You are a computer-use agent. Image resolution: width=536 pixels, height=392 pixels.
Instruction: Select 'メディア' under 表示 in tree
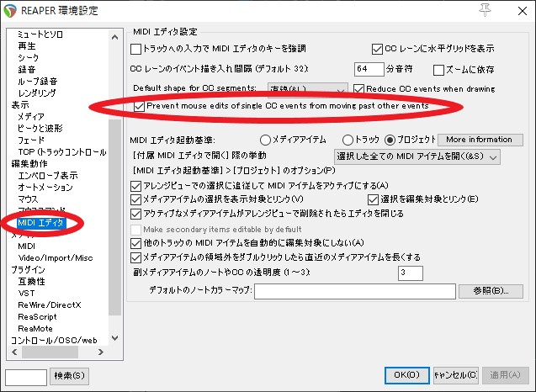31,117
